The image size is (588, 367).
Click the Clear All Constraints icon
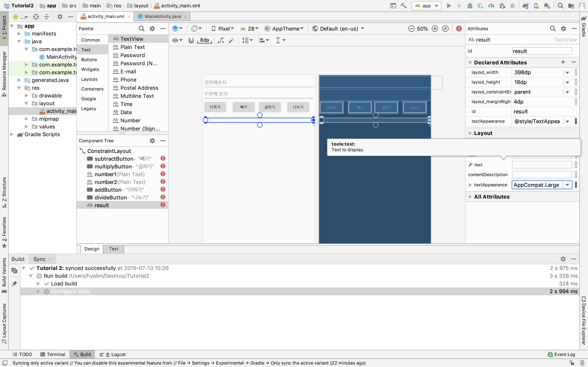pos(221,40)
